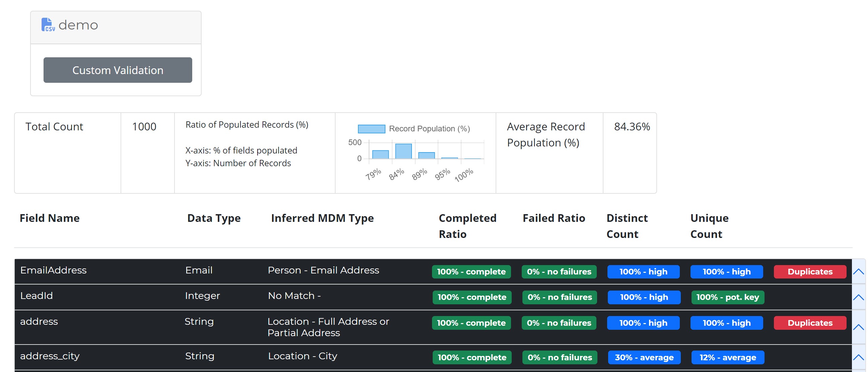This screenshot has width=868, height=372.
Task: Click the Inferred MDM Type column header
Action: [x=322, y=218]
